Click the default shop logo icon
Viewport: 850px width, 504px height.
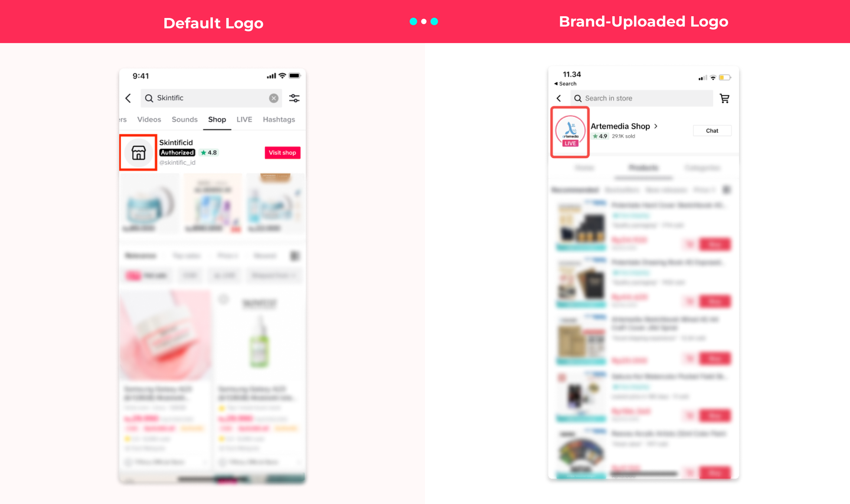[x=138, y=153]
